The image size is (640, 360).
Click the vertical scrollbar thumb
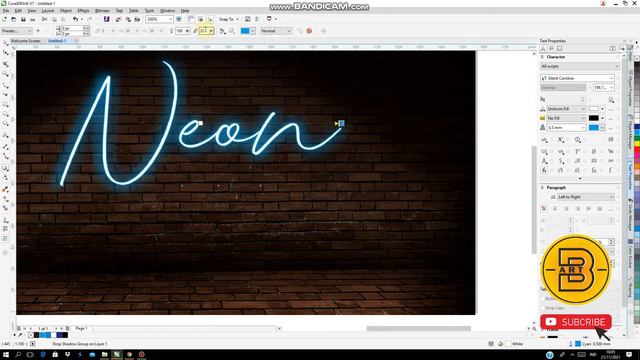point(534,200)
